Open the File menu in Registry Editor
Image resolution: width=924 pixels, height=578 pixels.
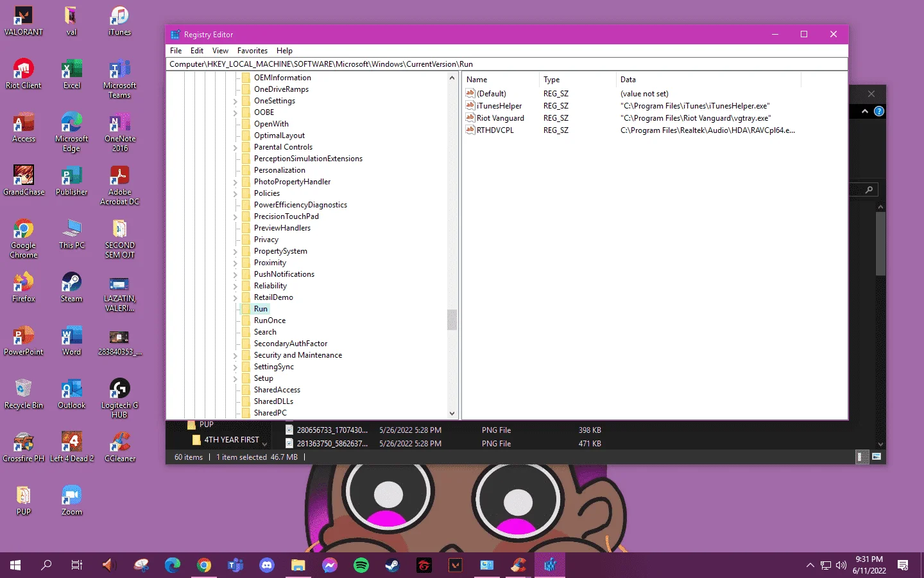176,51
